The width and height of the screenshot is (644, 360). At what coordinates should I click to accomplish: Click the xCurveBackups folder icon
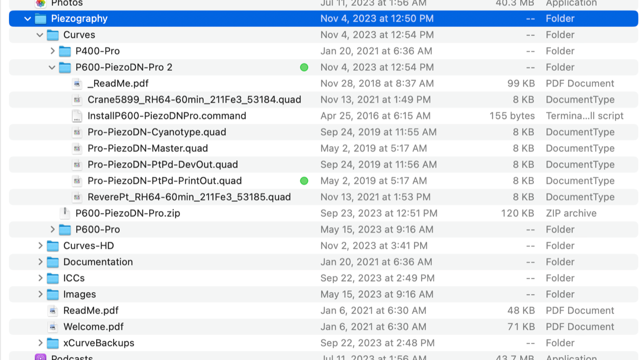[x=53, y=343]
